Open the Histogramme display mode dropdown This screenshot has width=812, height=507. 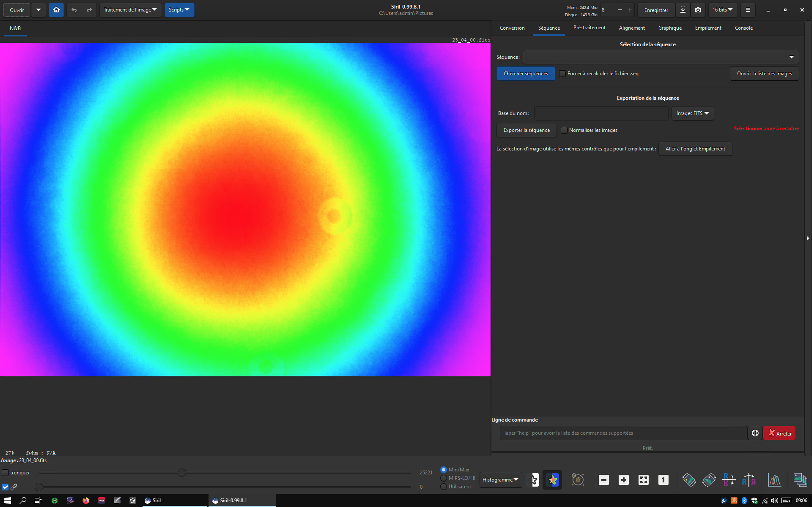pos(500,480)
